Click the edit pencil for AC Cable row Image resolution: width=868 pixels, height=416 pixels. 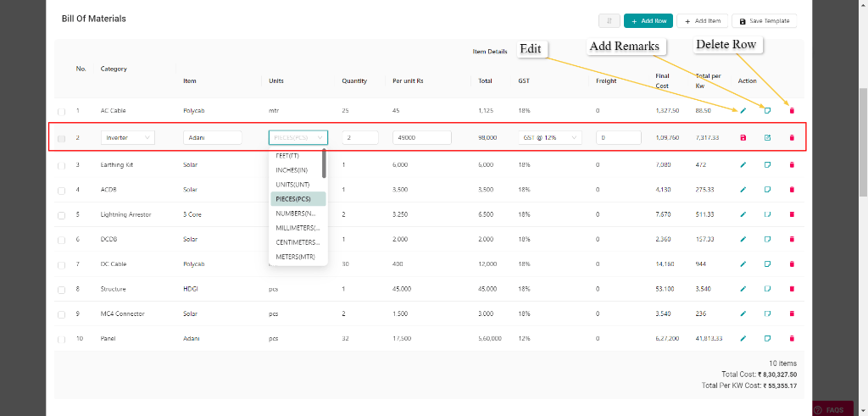(743, 110)
